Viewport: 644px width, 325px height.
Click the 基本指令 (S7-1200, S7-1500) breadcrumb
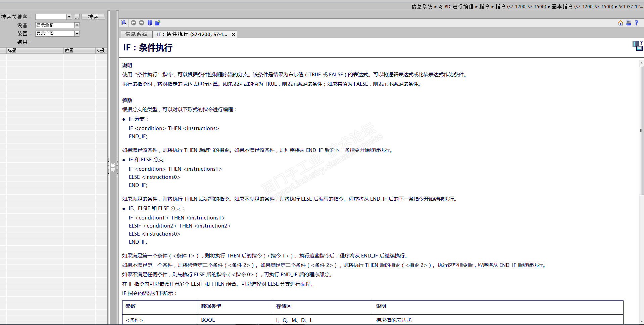(582, 6)
